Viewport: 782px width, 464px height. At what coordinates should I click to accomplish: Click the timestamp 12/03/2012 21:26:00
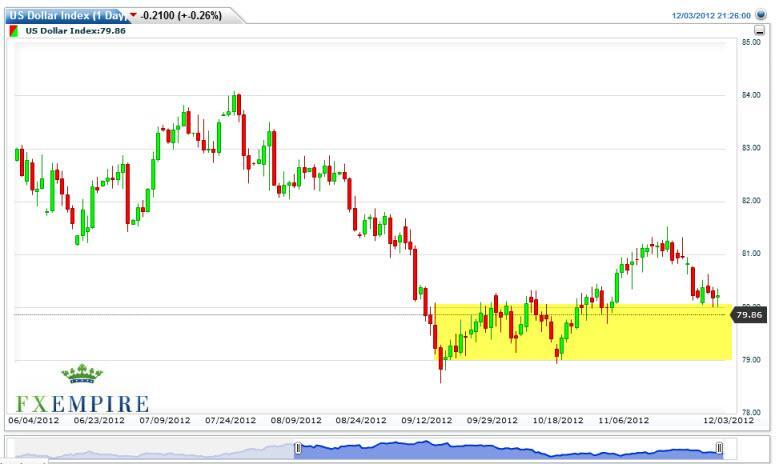(x=711, y=15)
